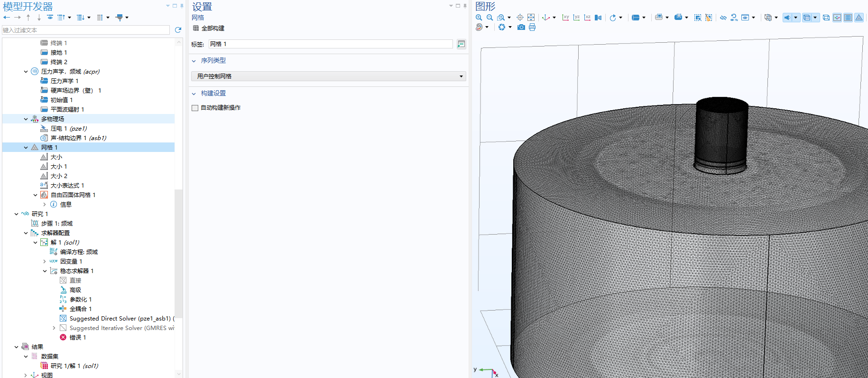Move node up with up arrow
Image resolution: width=868 pixels, height=378 pixels.
click(28, 18)
